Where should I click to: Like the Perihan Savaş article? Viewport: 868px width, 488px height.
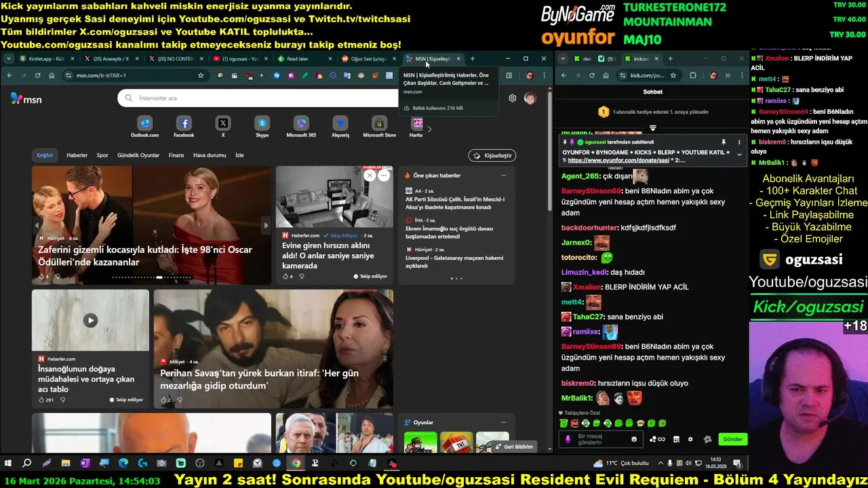(x=165, y=400)
